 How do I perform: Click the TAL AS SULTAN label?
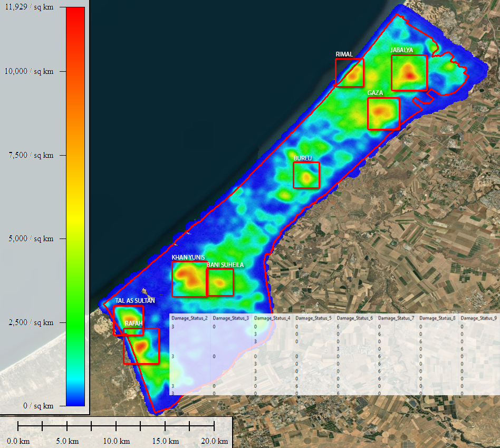click(135, 301)
